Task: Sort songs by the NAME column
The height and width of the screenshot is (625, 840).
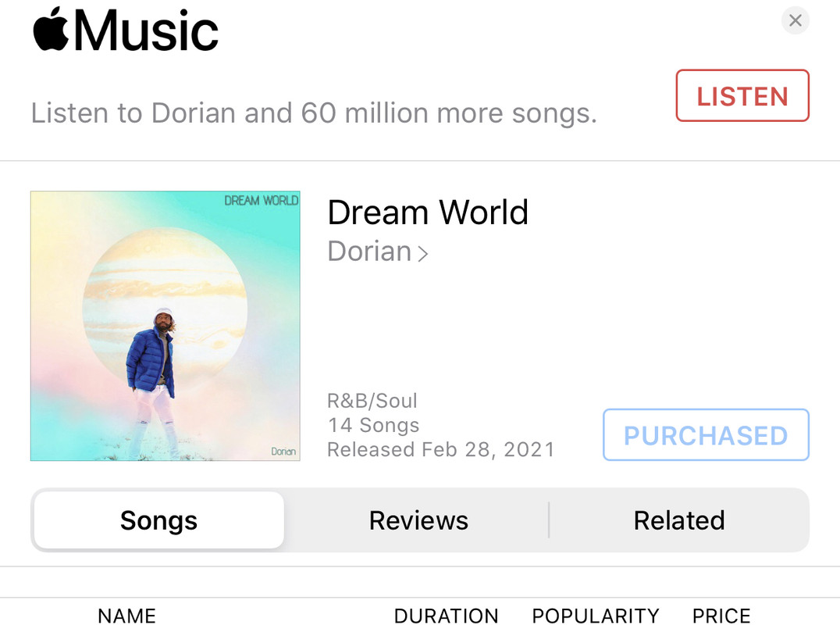Action: pos(127,616)
